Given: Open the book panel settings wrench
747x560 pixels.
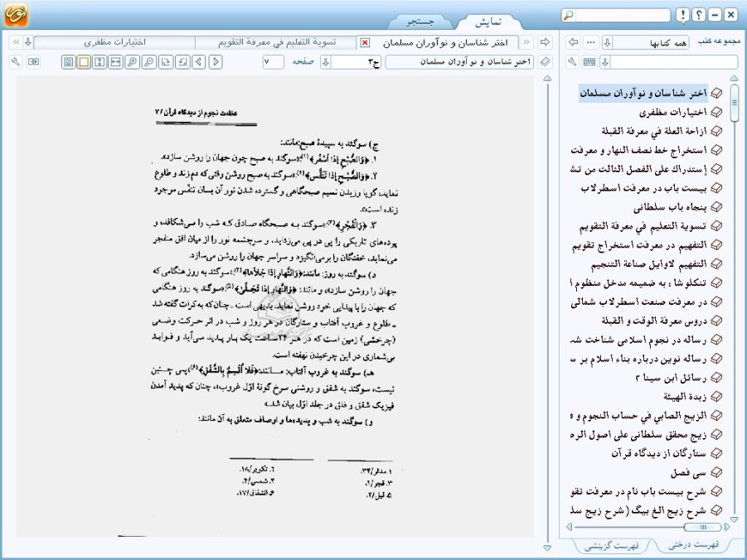Looking at the screenshot, I should tap(572, 62).
